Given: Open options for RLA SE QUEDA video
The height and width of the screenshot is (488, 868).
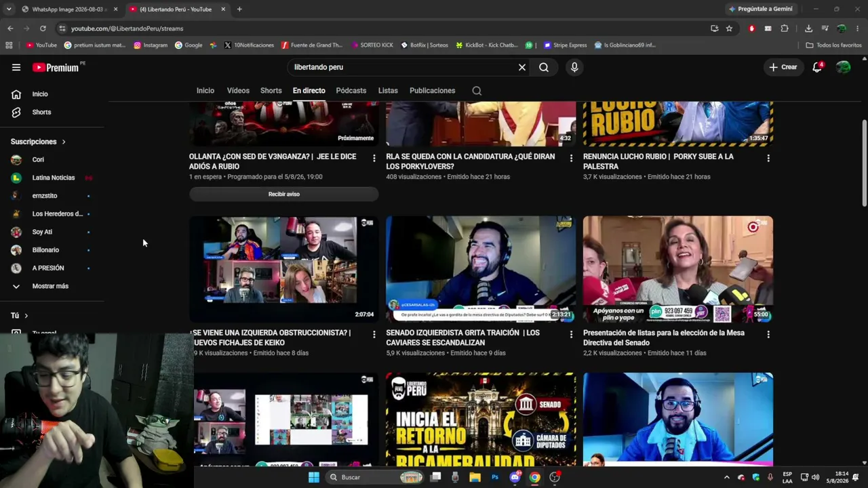Looking at the screenshot, I should (571, 158).
